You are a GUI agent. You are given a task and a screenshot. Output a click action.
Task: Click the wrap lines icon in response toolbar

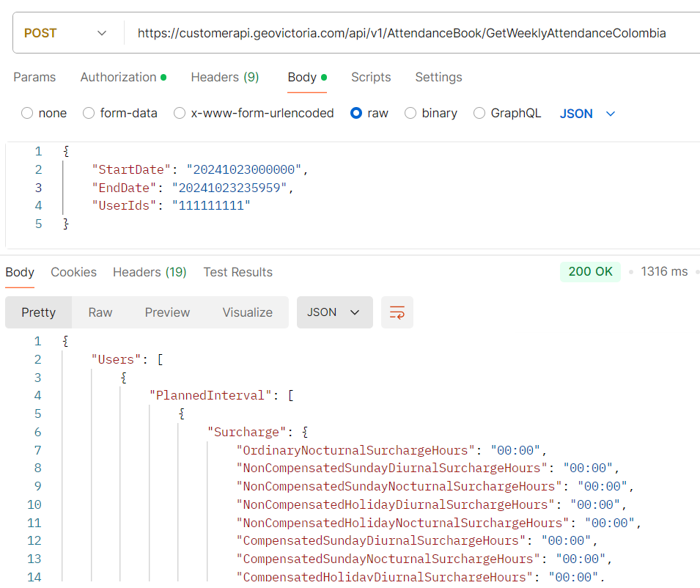click(397, 312)
